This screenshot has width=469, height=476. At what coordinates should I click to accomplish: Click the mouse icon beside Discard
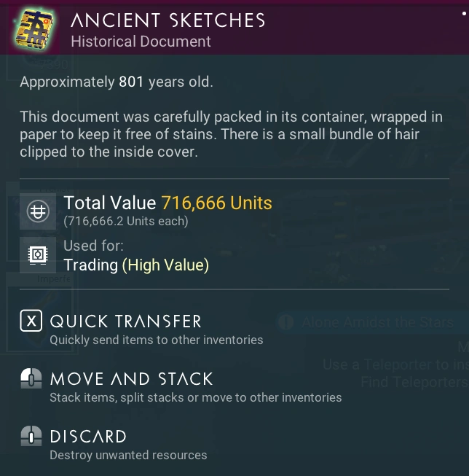coord(31,437)
